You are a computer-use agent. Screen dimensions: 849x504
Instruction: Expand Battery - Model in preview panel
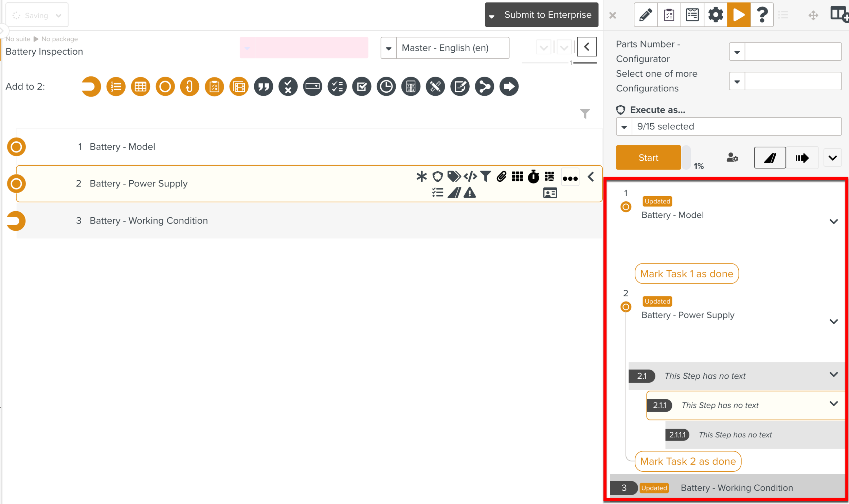point(833,221)
